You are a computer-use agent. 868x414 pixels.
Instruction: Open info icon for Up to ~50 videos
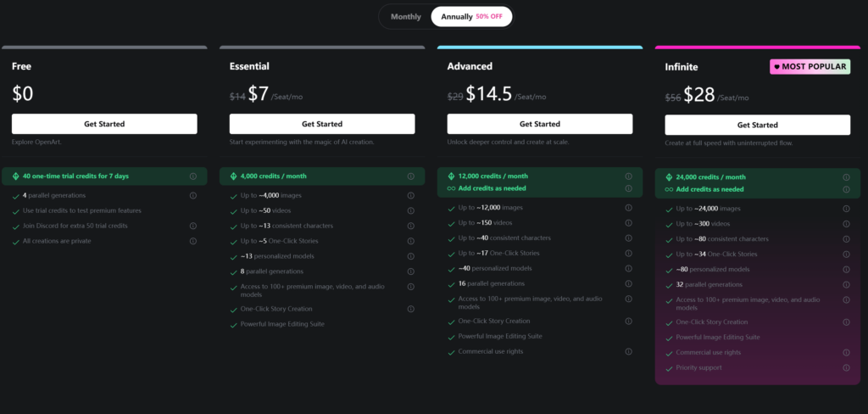click(411, 210)
